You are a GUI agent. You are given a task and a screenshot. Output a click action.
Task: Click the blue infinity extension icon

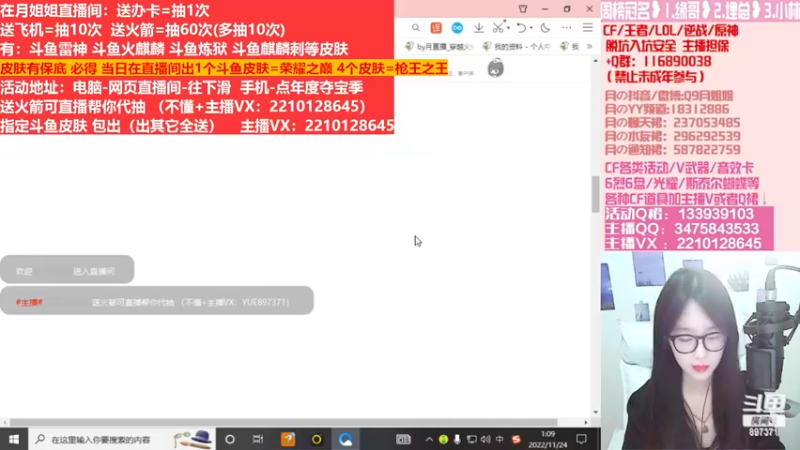pyautogui.click(x=457, y=28)
